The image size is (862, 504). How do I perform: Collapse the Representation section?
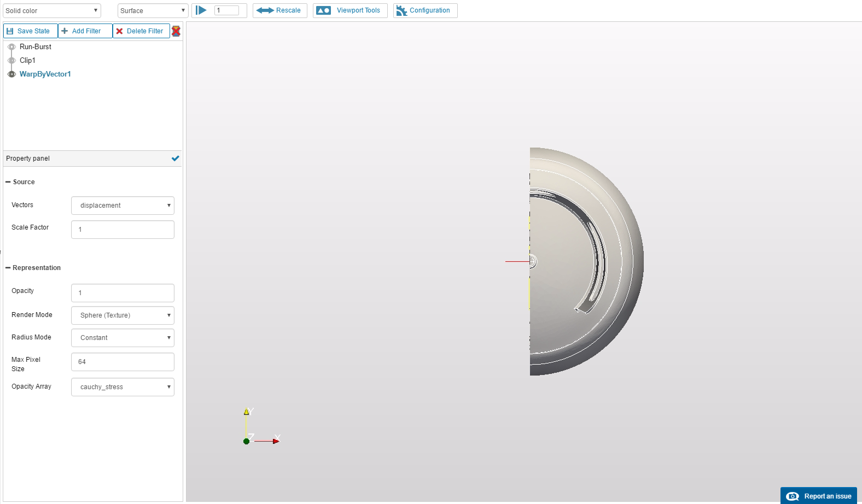8,268
